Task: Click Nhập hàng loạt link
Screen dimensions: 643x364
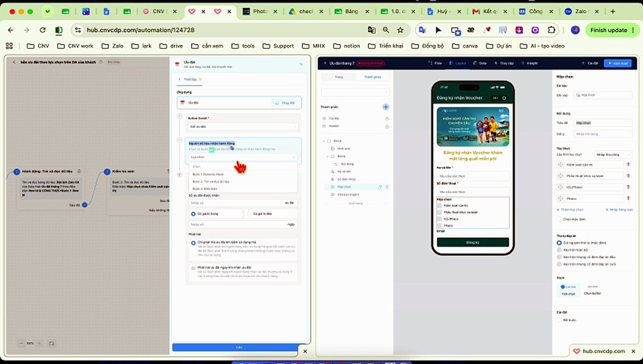Action: click(619, 209)
